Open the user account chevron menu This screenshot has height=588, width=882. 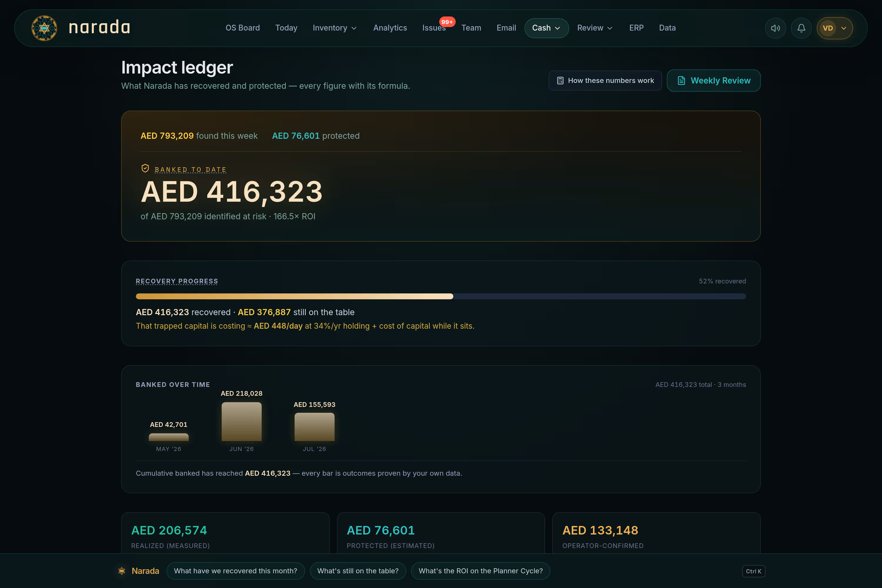pos(844,28)
